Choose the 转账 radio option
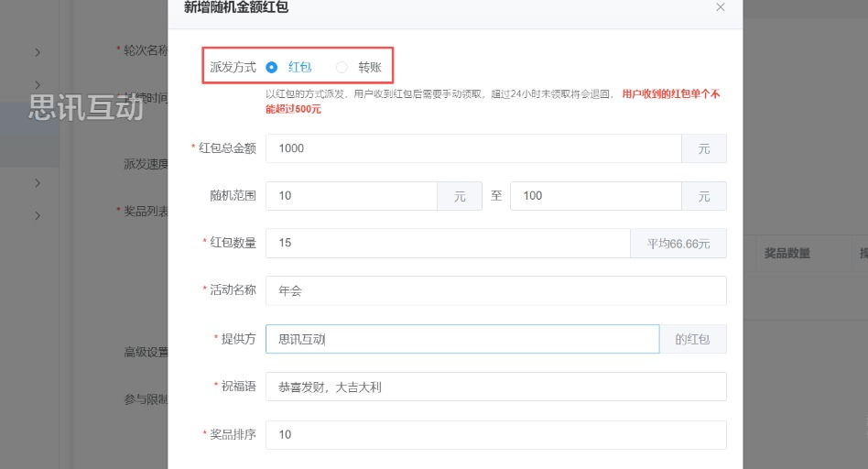The height and width of the screenshot is (469, 868). (342, 67)
